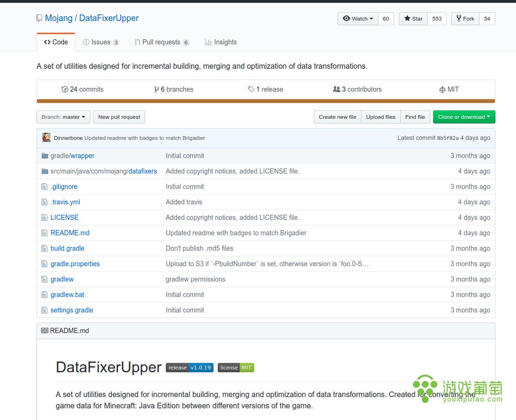Screen dimensions: 516x420
Task: Open latest commit message about badges
Action: [x=145, y=138]
